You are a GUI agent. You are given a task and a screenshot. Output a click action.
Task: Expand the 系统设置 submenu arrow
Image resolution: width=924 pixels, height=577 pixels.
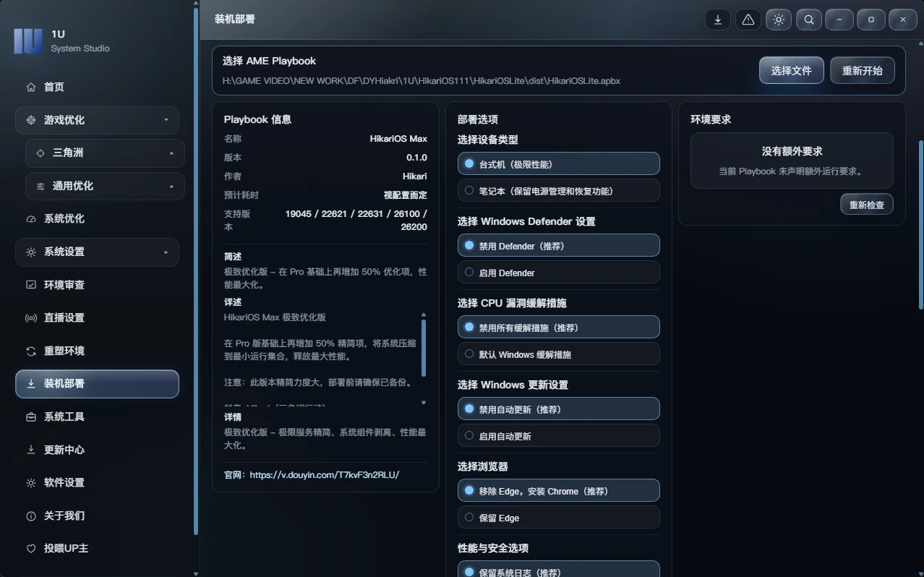tap(166, 252)
